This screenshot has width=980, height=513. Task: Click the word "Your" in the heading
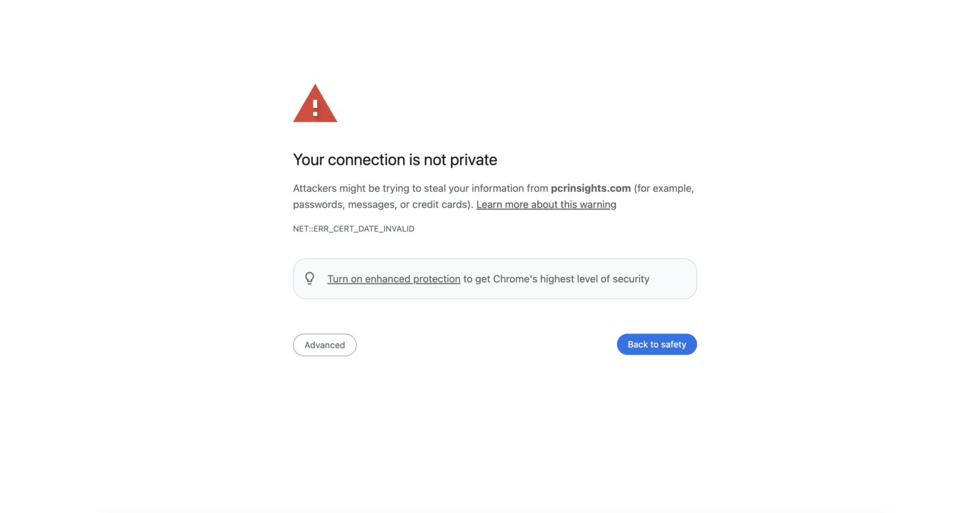[308, 160]
